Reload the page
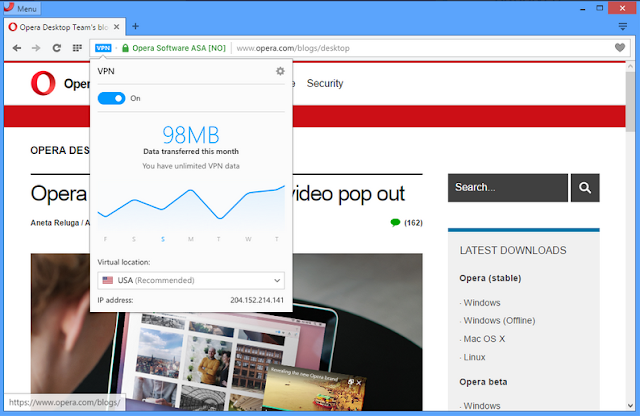This screenshot has height=416, width=640. coord(57,48)
